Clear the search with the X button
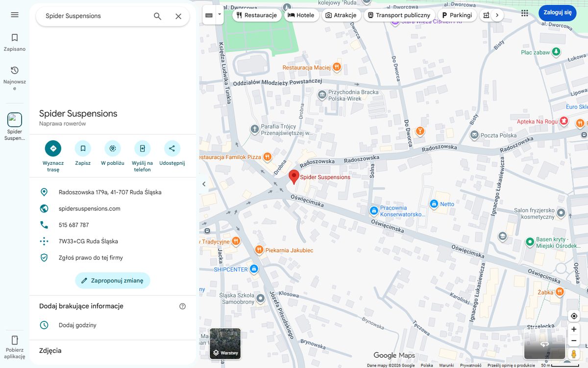Viewport: 588px width, 368px height. click(x=178, y=16)
